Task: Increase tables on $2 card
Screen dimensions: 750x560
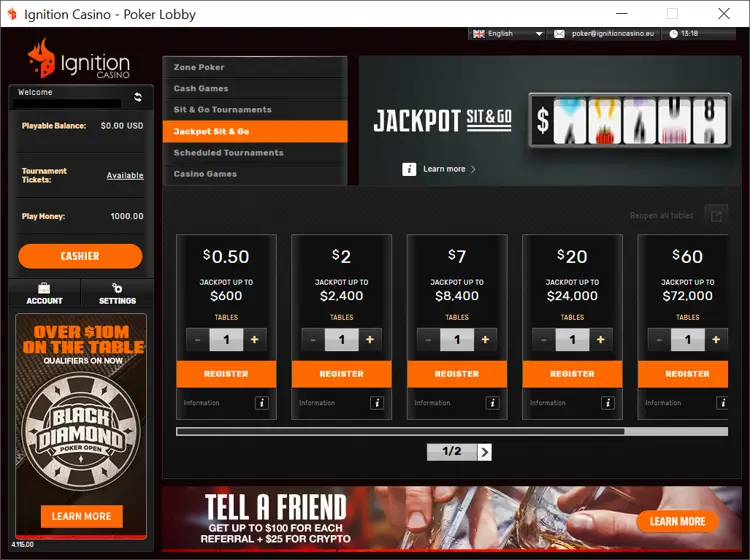Action: click(370, 340)
